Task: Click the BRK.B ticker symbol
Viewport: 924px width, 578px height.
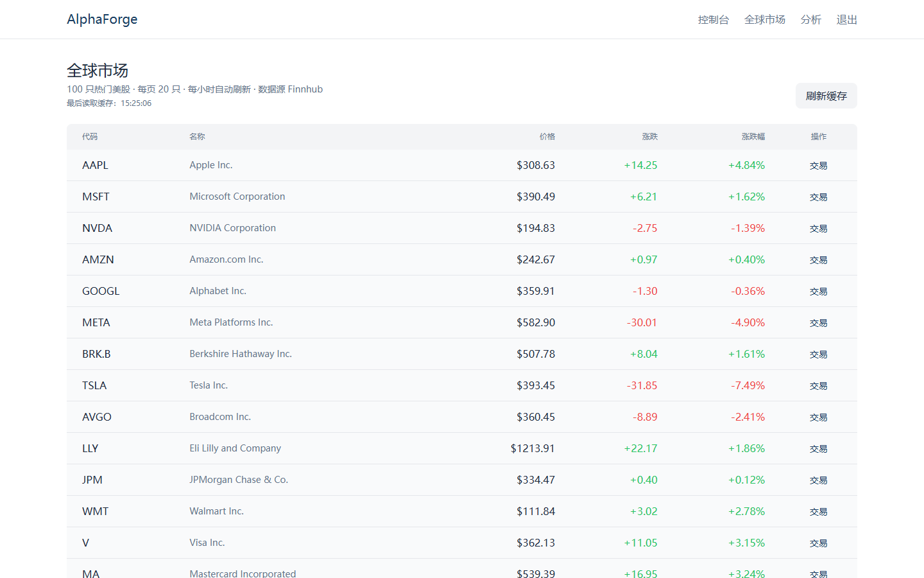Action: [96, 354]
